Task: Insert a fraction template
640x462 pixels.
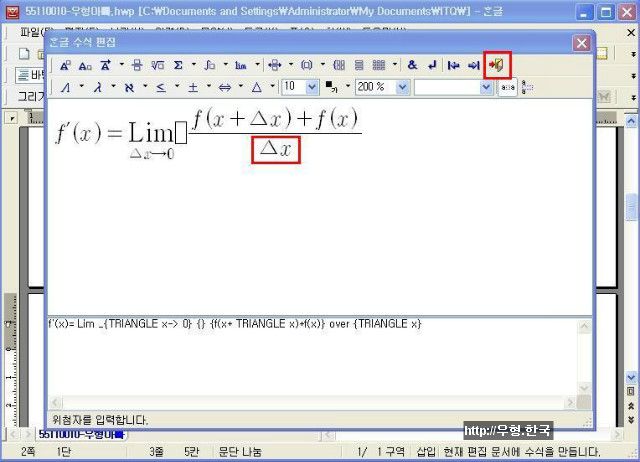Action: click(x=137, y=65)
